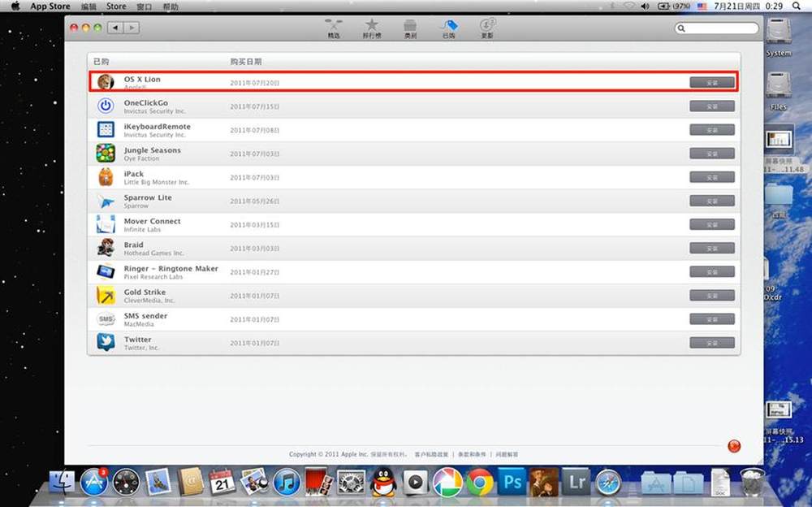Open QQ penguin icon in Dock
The image size is (812, 507).
[x=384, y=481]
